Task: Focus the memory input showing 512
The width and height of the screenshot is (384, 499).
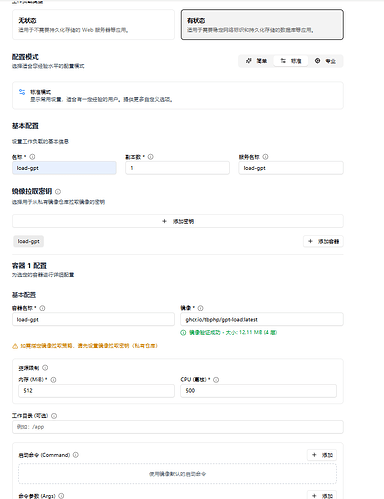Action: coord(96,391)
